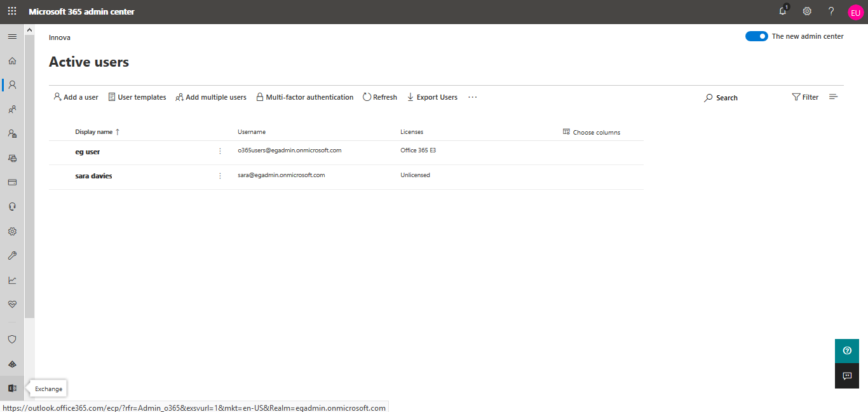The image size is (868, 412).
Task: Open User templates
Action: [137, 97]
